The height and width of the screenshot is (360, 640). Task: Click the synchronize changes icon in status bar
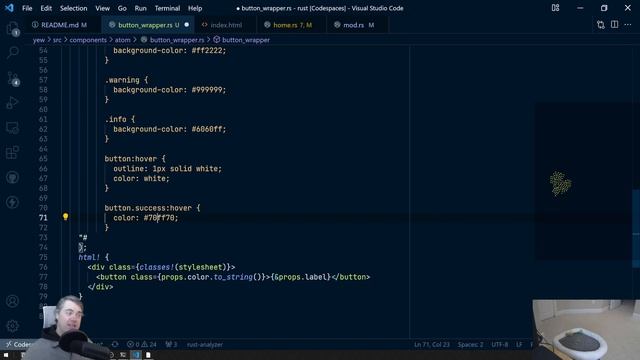click(x=115, y=344)
